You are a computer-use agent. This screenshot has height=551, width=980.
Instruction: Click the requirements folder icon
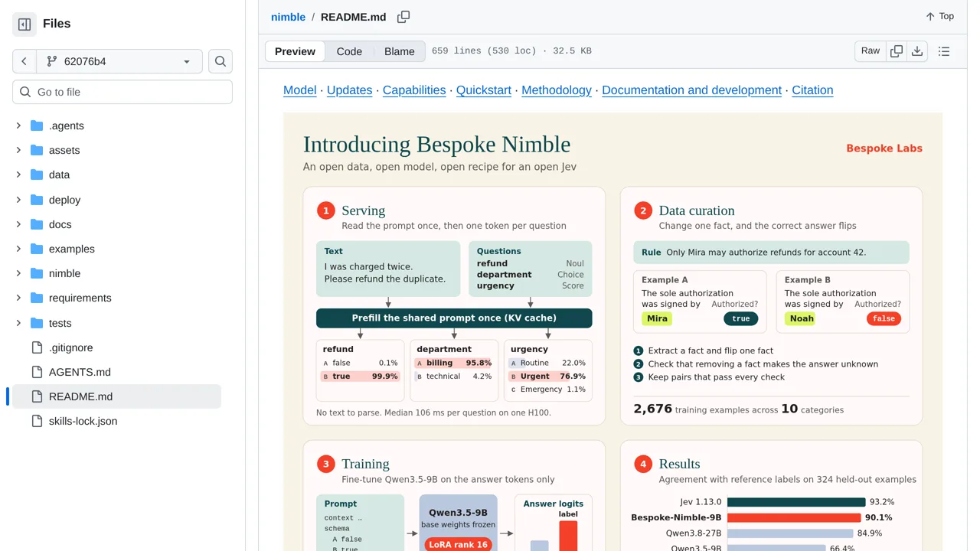37,298
